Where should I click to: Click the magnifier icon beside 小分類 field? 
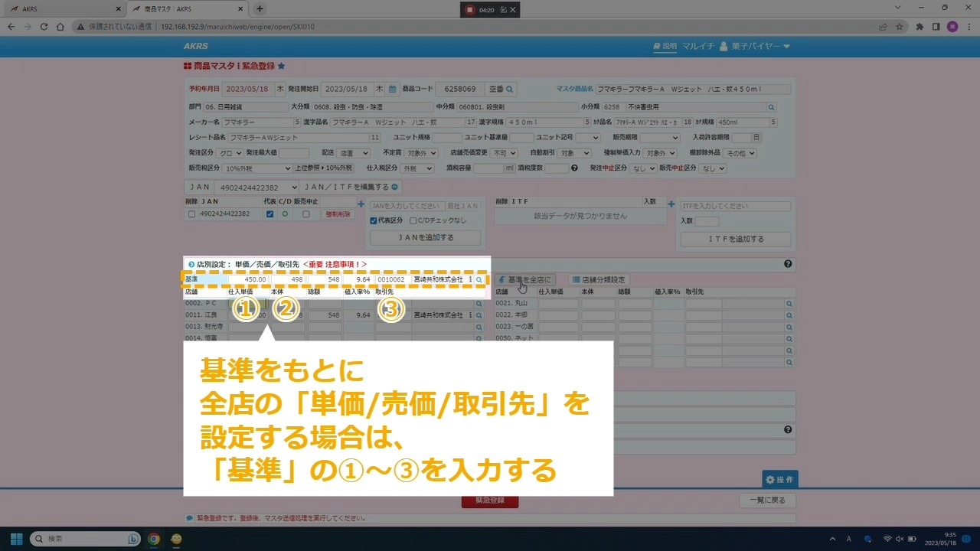(771, 107)
